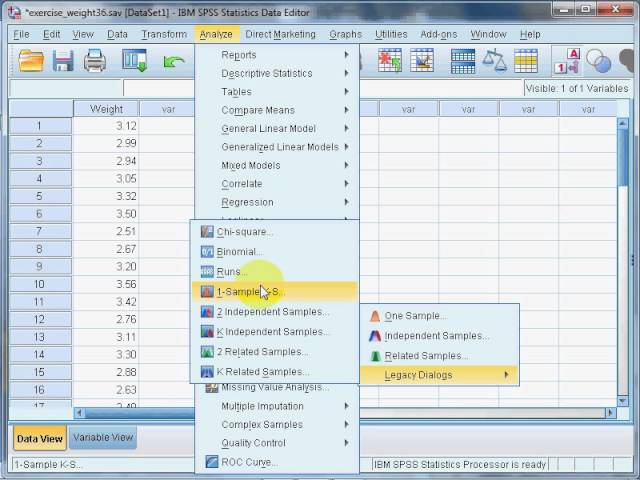Screen dimensions: 640x480
Task: Click the horizontal scrollbar left arrow
Action: tap(79, 413)
